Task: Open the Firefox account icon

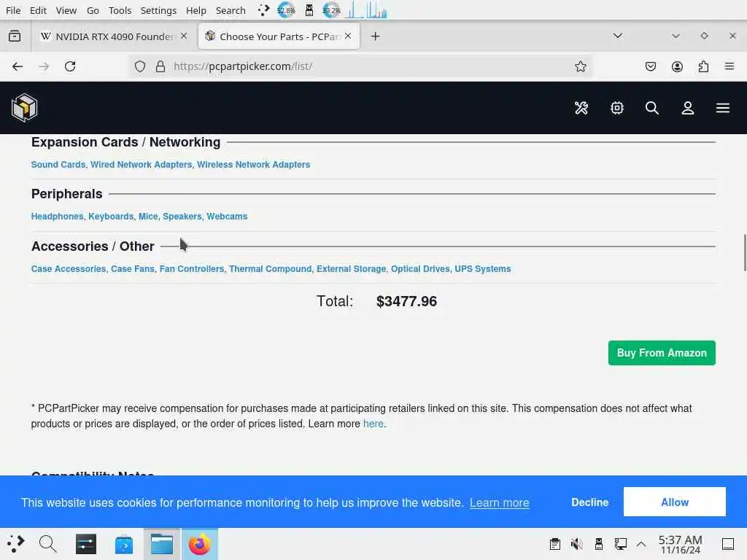Action: [677, 66]
